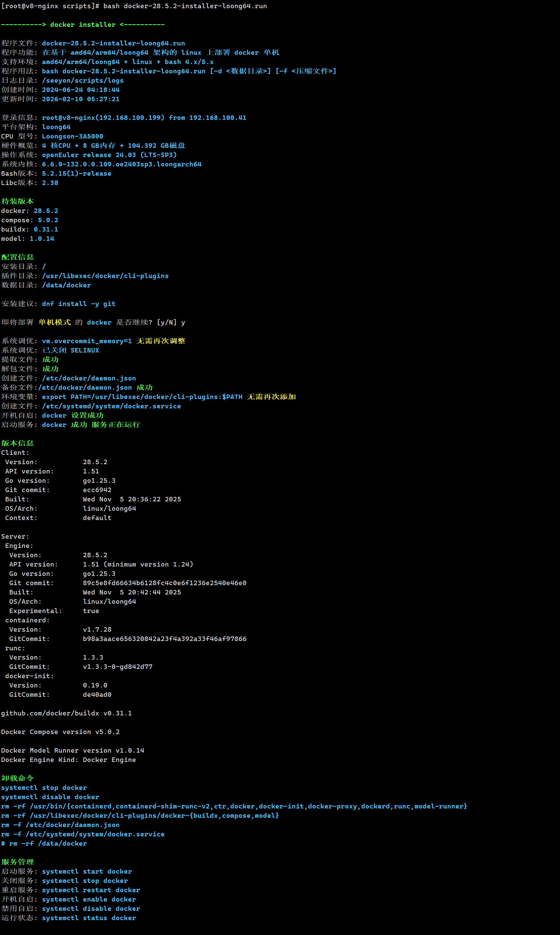Screen dimensions: 560x935
Task: Click the green "配置信息" section heading
Action: point(17,257)
